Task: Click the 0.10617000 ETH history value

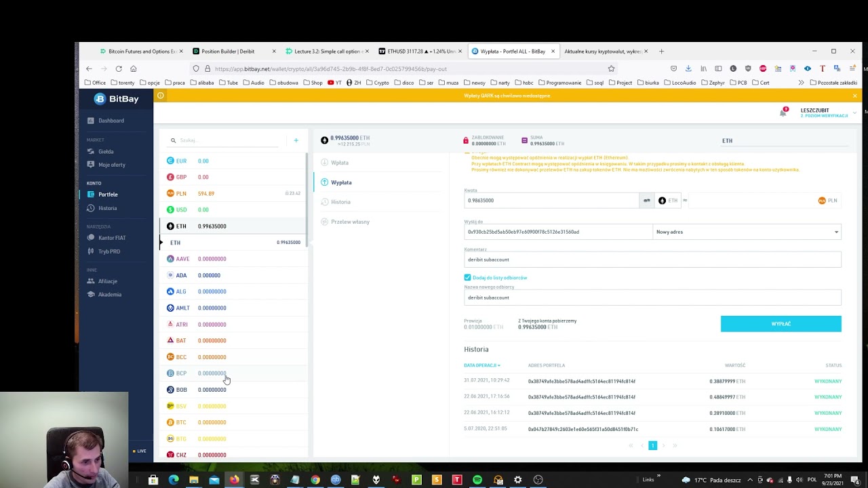Action: pyautogui.click(x=727, y=429)
